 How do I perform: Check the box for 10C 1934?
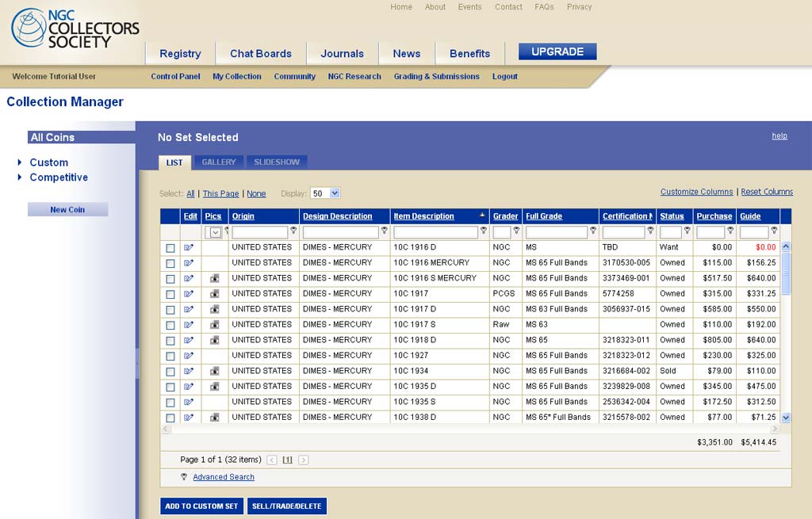click(170, 372)
